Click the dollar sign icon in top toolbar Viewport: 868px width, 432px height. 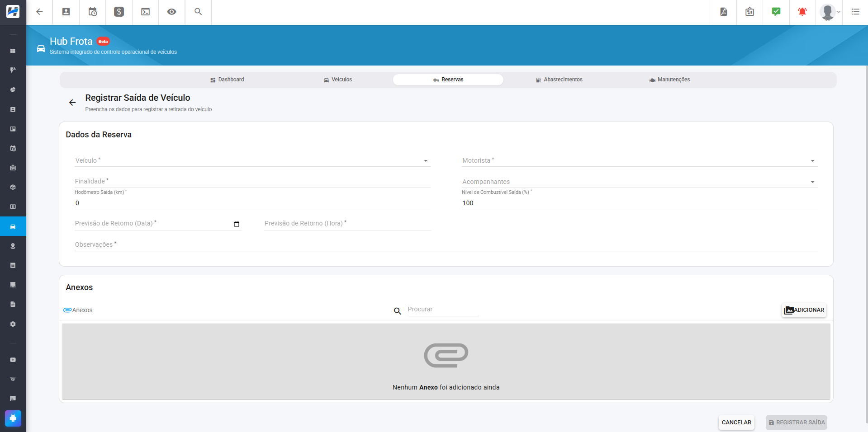(119, 12)
